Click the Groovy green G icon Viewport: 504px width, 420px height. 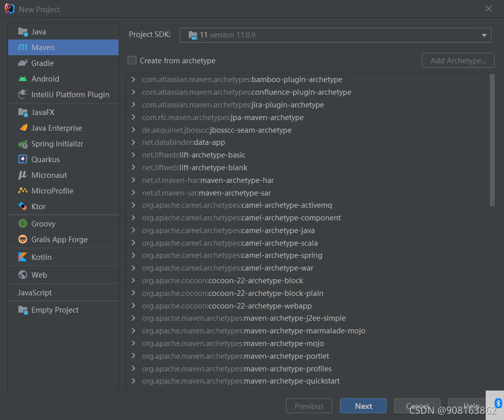pos(23,223)
